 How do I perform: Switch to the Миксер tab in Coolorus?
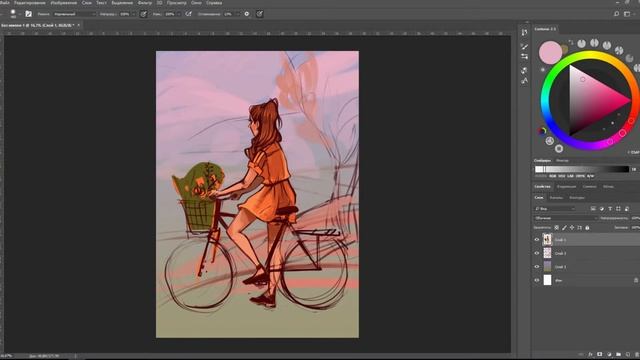coord(562,160)
